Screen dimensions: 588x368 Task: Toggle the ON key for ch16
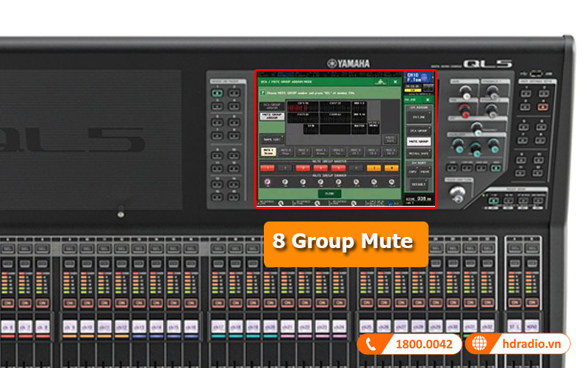click(191, 302)
